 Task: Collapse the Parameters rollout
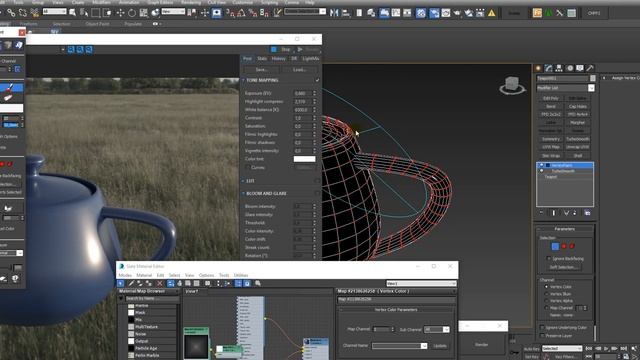tap(565, 229)
